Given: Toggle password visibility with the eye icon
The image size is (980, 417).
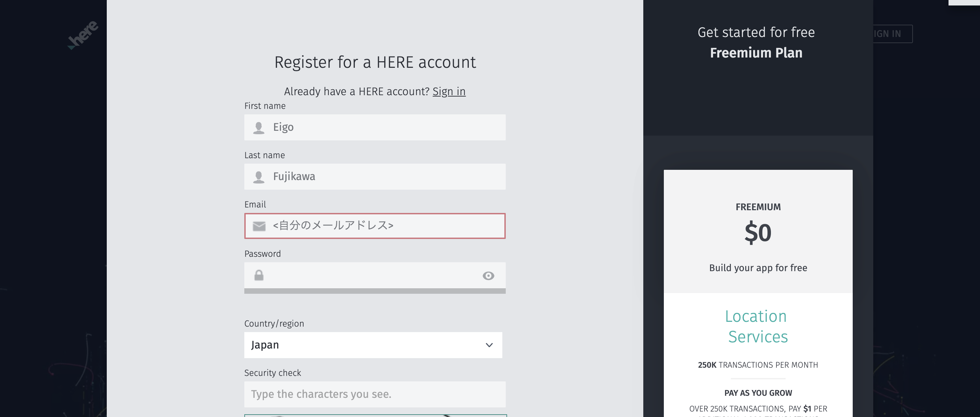Looking at the screenshot, I should click(489, 276).
